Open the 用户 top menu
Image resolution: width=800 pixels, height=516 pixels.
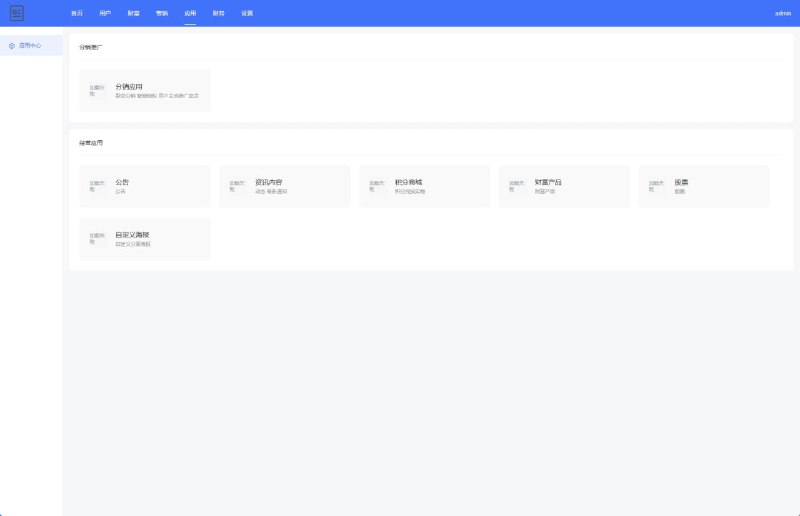tap(105, 13)
